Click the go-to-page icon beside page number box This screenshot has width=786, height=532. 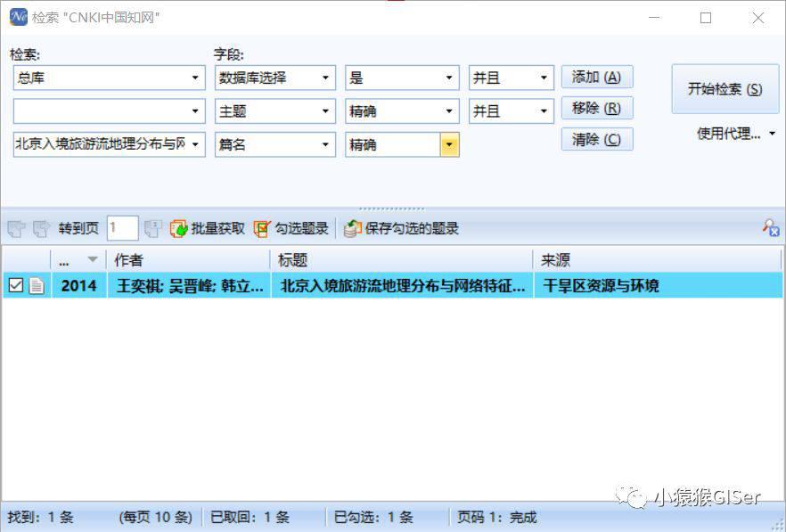(x=153, y=229)
